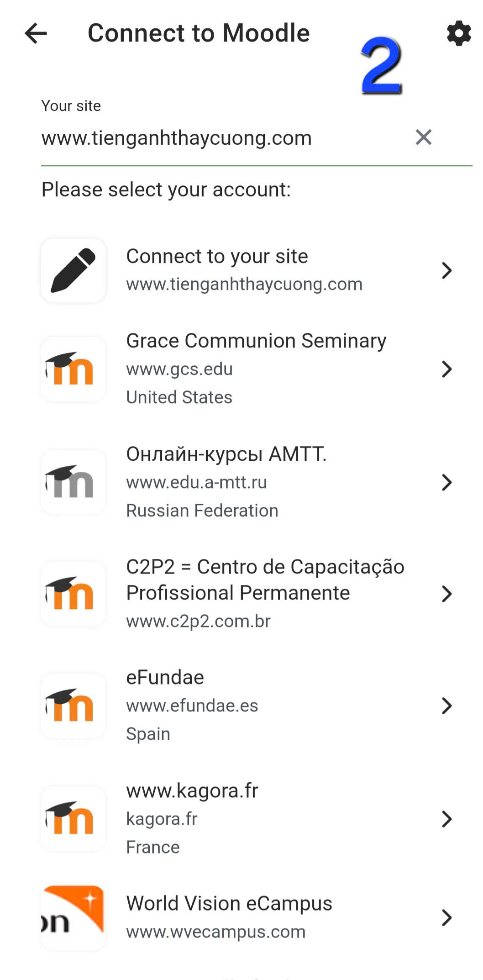Choose C2P2 Centro de Capacitação Profissional Permanente
Image resolution: width=483 pixels, height=980 pixels.
click(x=265, y=580)
